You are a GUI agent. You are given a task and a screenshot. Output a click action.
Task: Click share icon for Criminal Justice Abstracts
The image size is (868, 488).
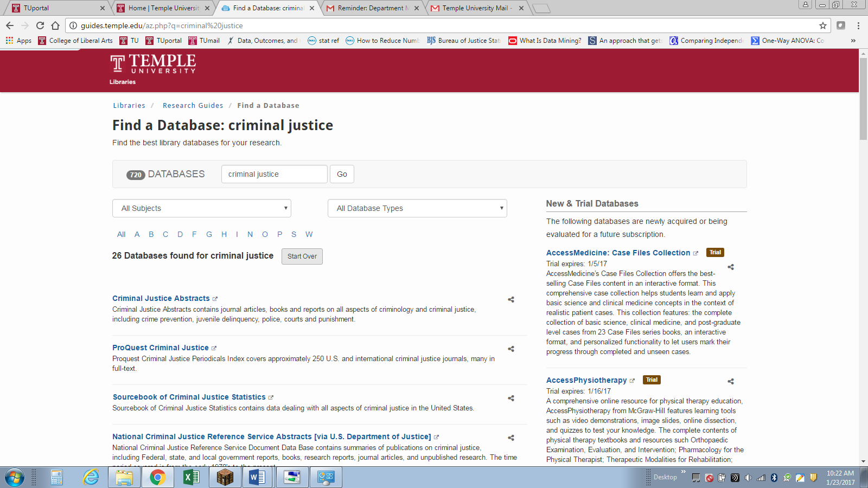click(x=511, y=299)
